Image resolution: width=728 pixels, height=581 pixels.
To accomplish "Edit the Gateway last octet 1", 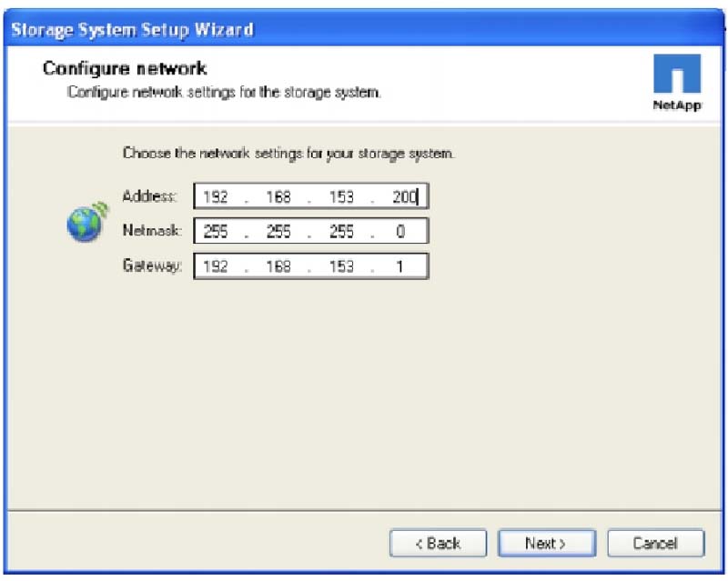I will click(x=399, y=266).
